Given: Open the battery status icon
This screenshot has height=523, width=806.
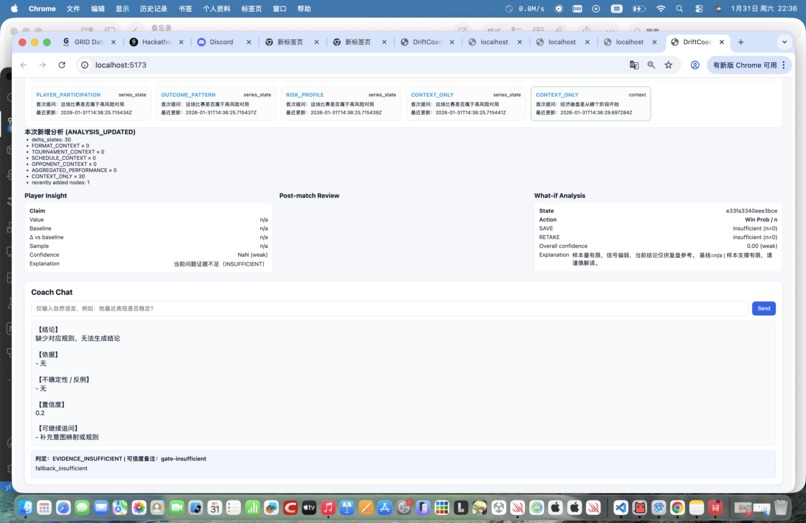Looking at the screenshot, I should coord(639,9).
